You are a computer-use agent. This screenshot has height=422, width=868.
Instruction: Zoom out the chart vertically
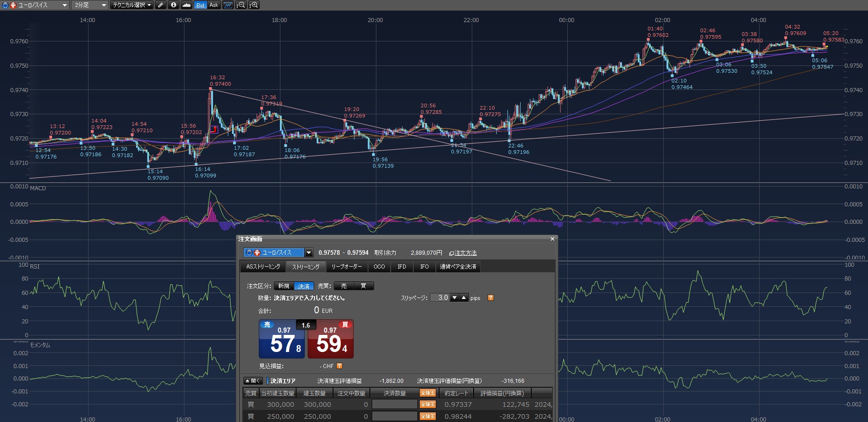241,5
